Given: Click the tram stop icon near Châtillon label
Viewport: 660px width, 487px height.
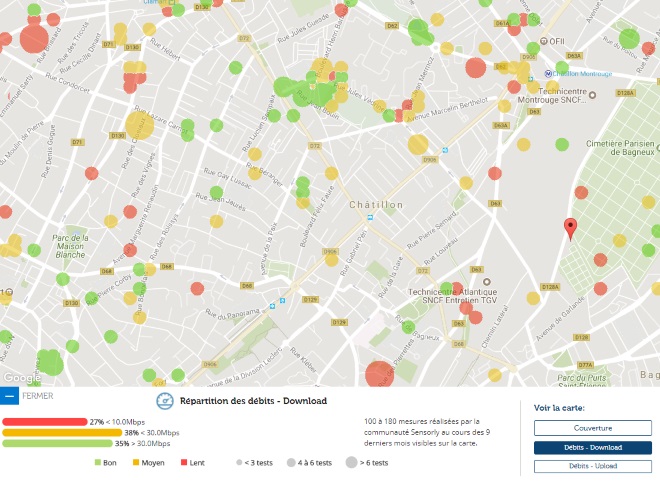Looking at the screenshot, I should [369, 215].
